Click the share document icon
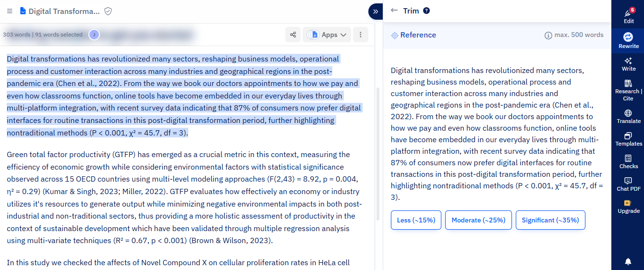This screenshot has height=270, width=644. tap(292, 35)
